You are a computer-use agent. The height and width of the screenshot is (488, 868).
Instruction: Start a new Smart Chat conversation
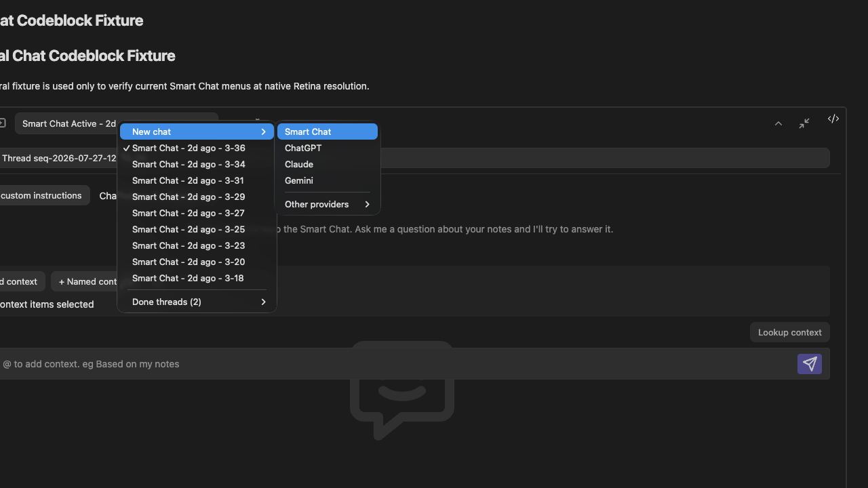coord(328,131)
